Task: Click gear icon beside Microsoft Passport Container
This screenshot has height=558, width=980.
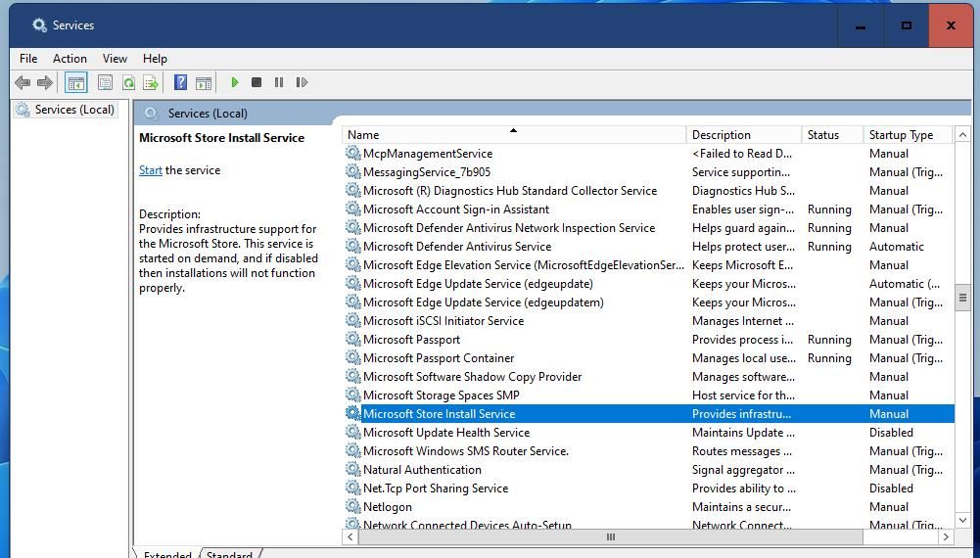Action: coord(353,357)
